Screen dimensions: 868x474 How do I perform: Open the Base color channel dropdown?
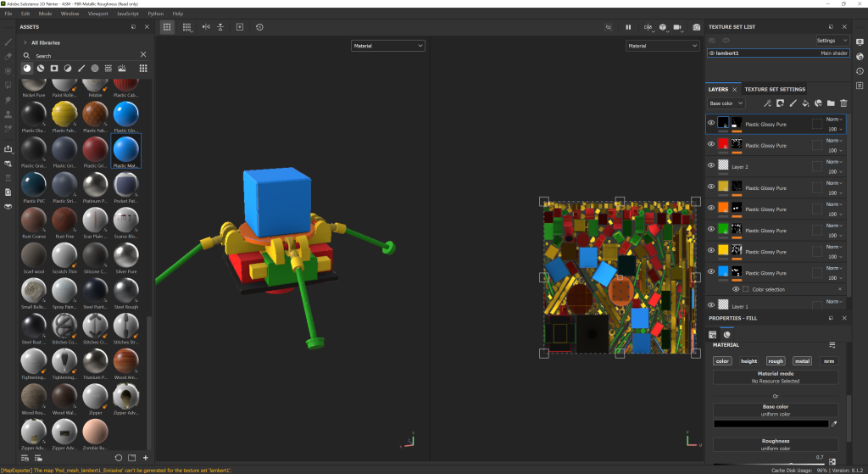tap(726, 103)
